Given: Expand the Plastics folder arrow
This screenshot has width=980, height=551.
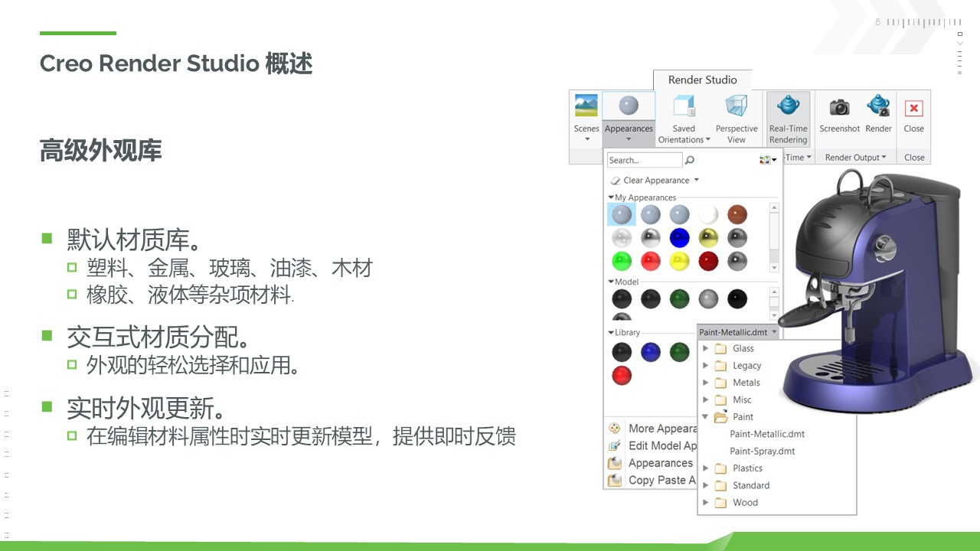Looking at the screenshot, I should pos(706,468).
